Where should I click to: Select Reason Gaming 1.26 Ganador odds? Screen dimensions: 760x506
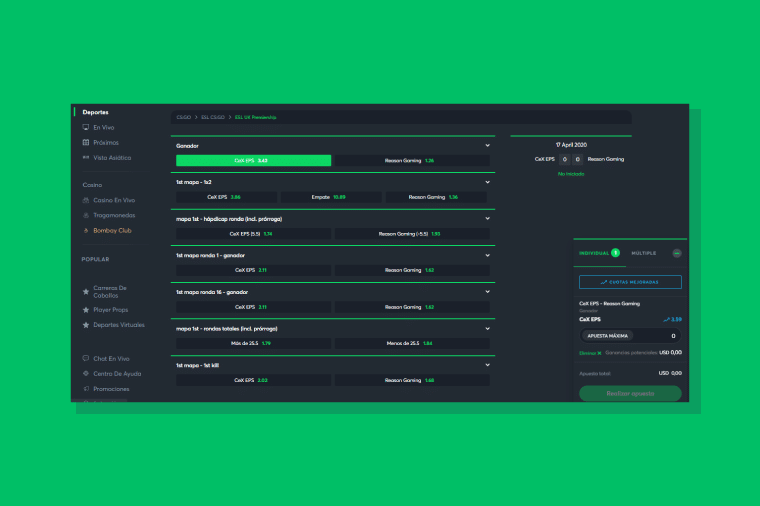pos(412,160)
